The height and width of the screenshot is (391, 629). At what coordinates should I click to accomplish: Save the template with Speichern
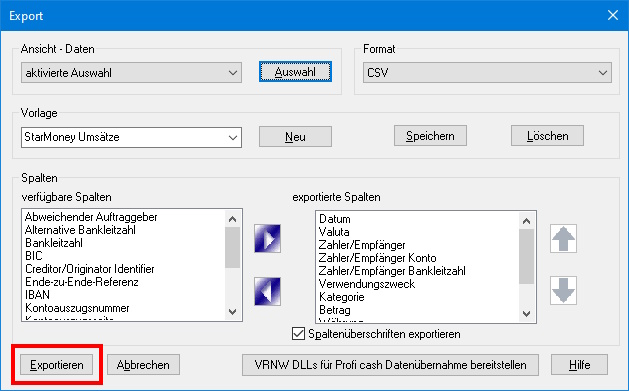coord(430,136)
